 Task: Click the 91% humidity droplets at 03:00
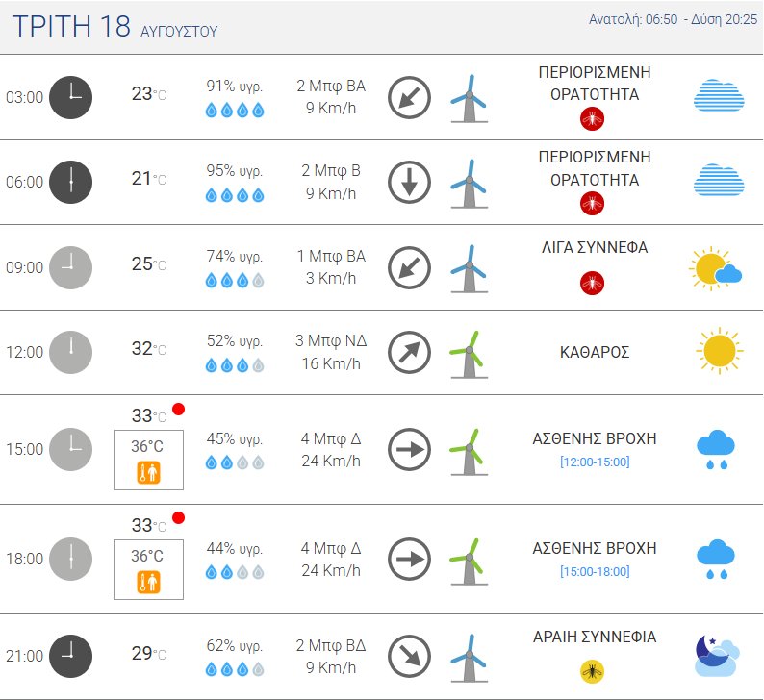(x=235, y=111)
